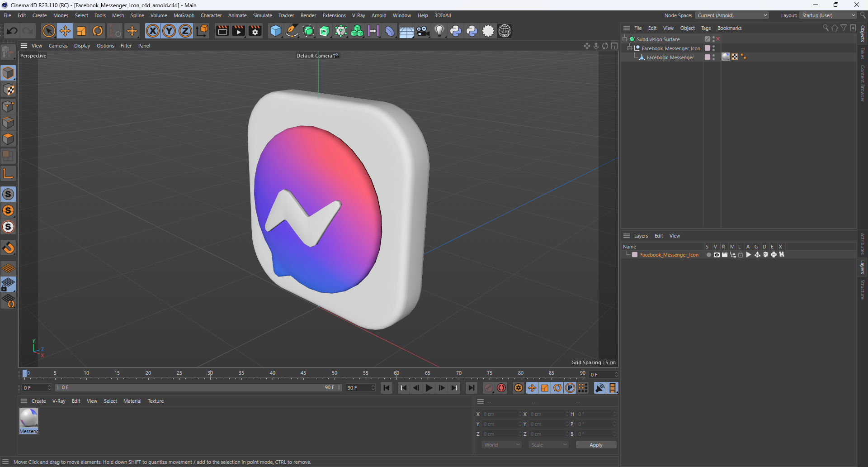Toggle Locked Workplane icon
Screen dimensions: 868x467
(x=8, y=285)
